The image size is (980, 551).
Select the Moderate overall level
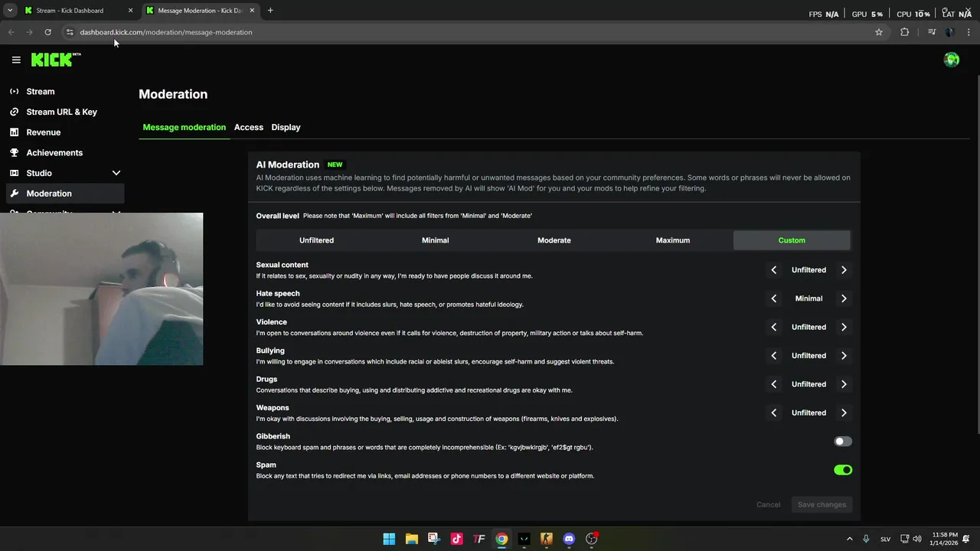coord(554,240)
